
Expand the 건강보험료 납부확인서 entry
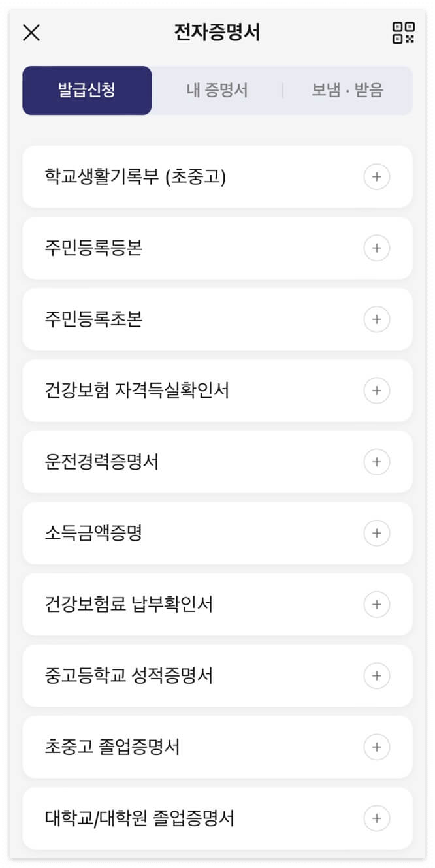coord(377,604)
